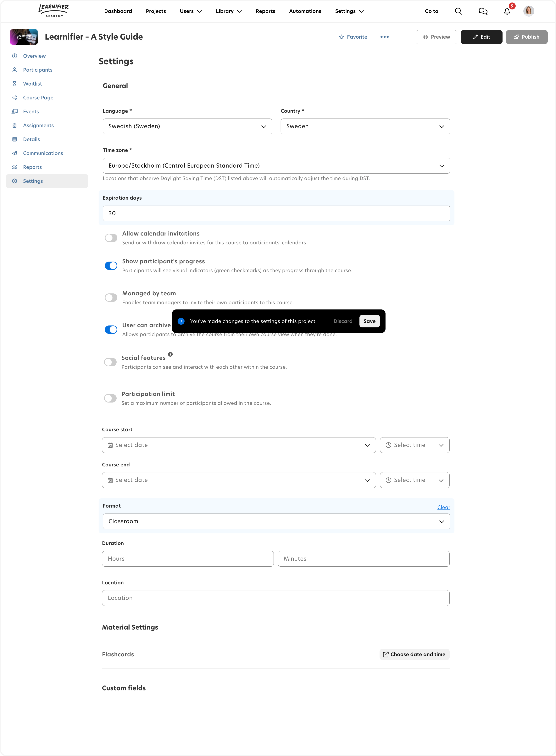This screenshot has height=756, width=556.
Task: Enable the Participation limit switch
Action: pos(110,398)
